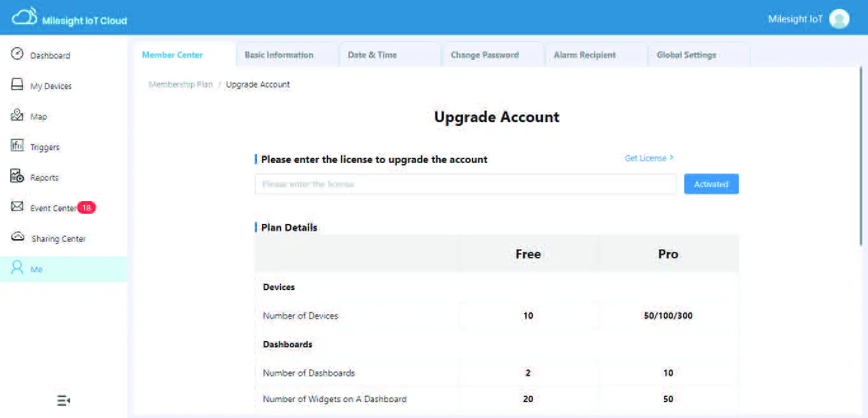Viewport: 868px width, 418px height.
Task: Select the Alarm Recipient tab
Action: 584,55
